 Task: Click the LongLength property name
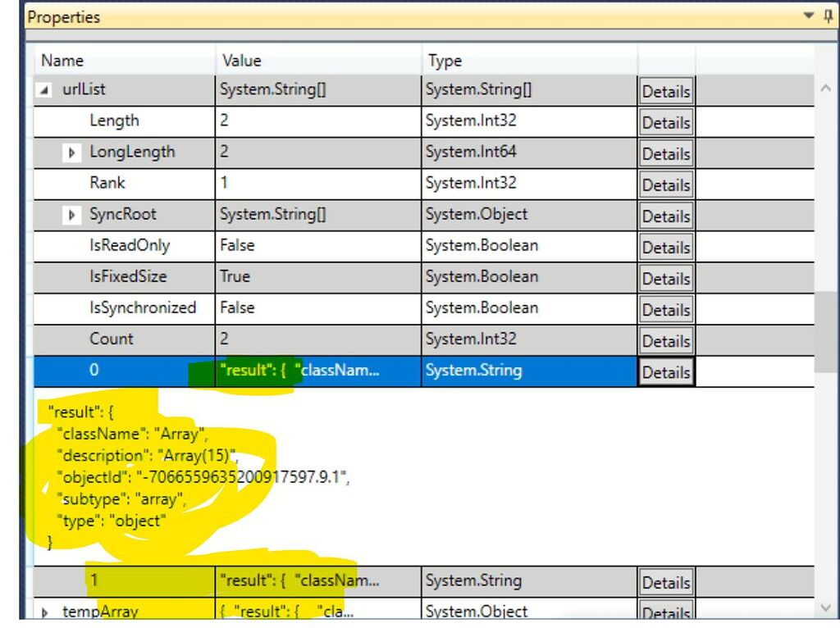click(132, 152)
